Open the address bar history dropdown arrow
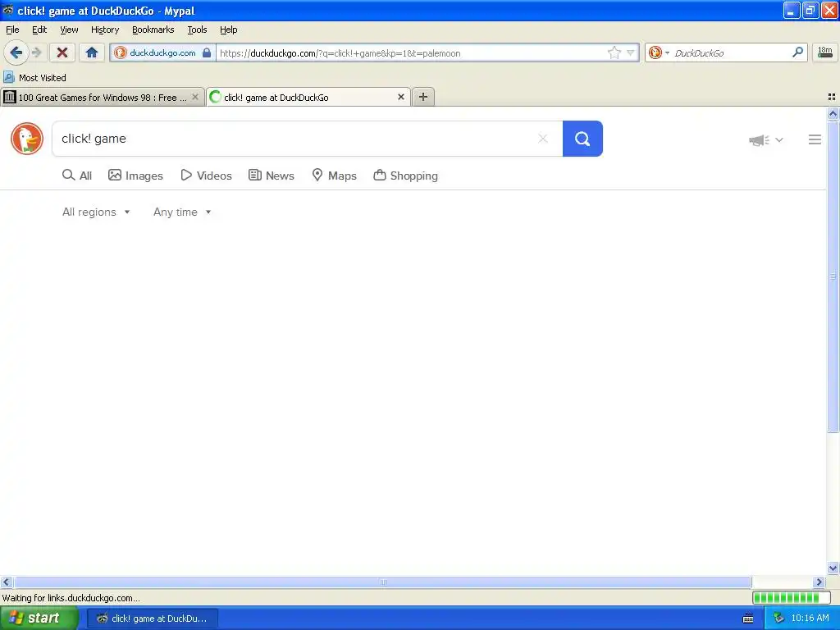Screen dimensions: 840x630 coord(631,52)
